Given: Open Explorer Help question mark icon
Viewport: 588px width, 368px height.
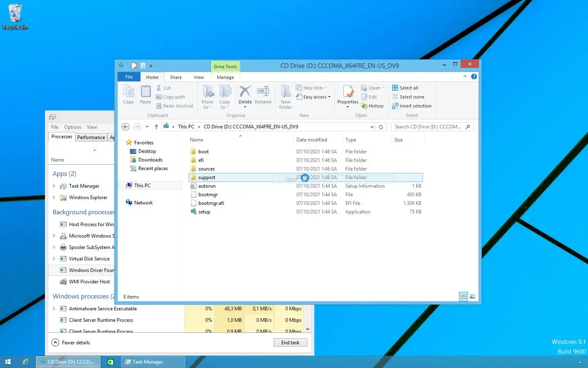Looking at the screenshot, I should click(474, 76).
